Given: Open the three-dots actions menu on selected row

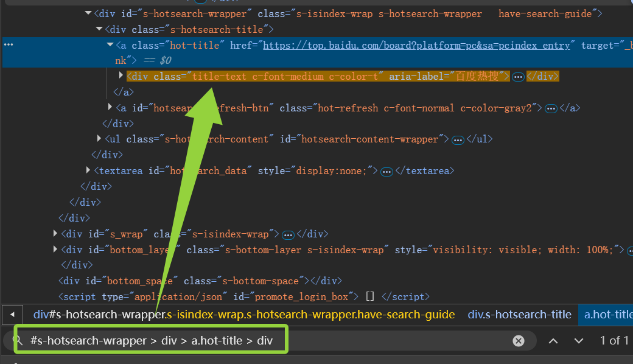Looking at the screenshot, I should (9, 44).
